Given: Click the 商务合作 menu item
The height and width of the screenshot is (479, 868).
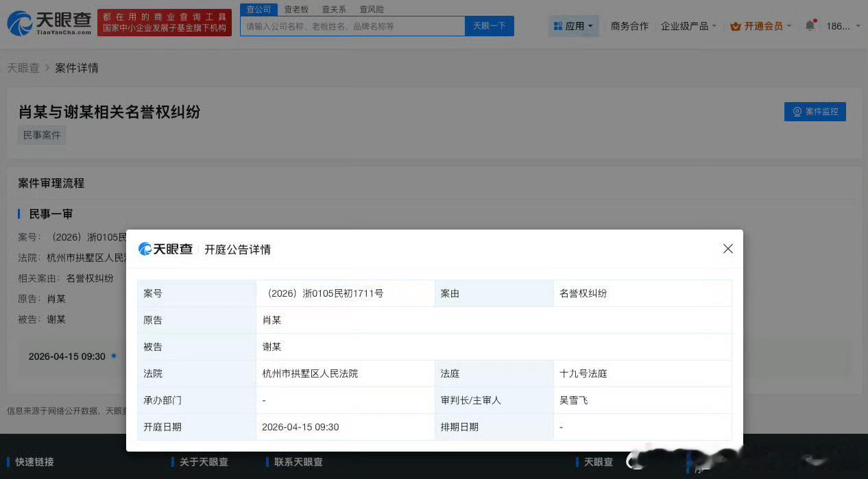Looking at the screenshot, I should [x=629, y=25].
